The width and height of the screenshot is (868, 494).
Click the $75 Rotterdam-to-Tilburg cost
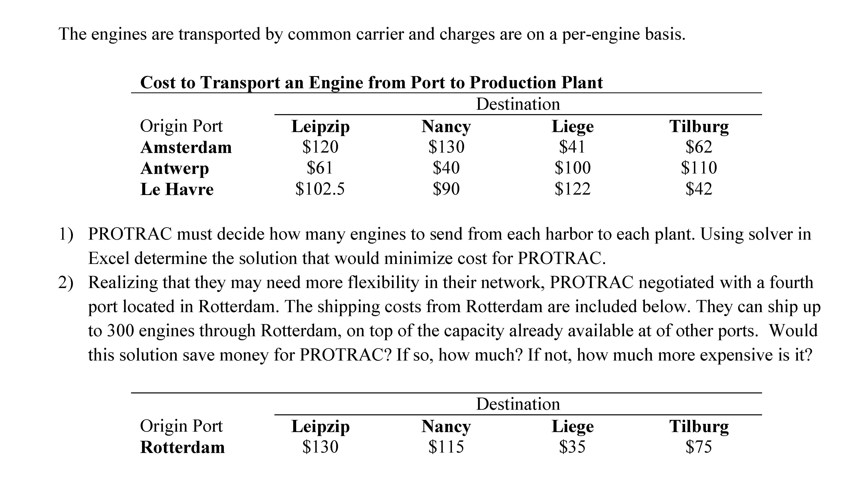[699, 447]
